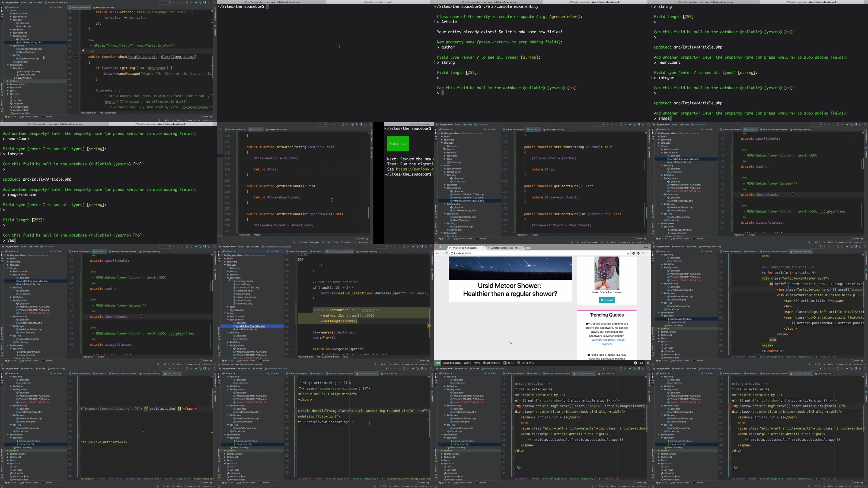The width and height of the screenshot is (868, 488).
Task: Go back using Chrome's back arrow
Action: click(x=437, y=253)
